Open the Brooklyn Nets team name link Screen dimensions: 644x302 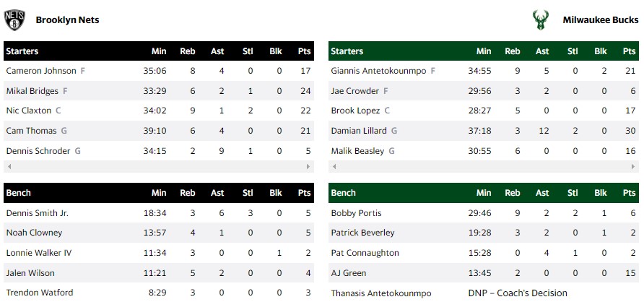67,20
